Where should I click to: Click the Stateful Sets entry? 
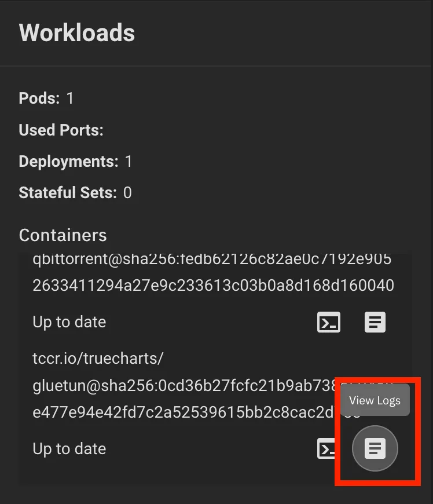(76, 193)
